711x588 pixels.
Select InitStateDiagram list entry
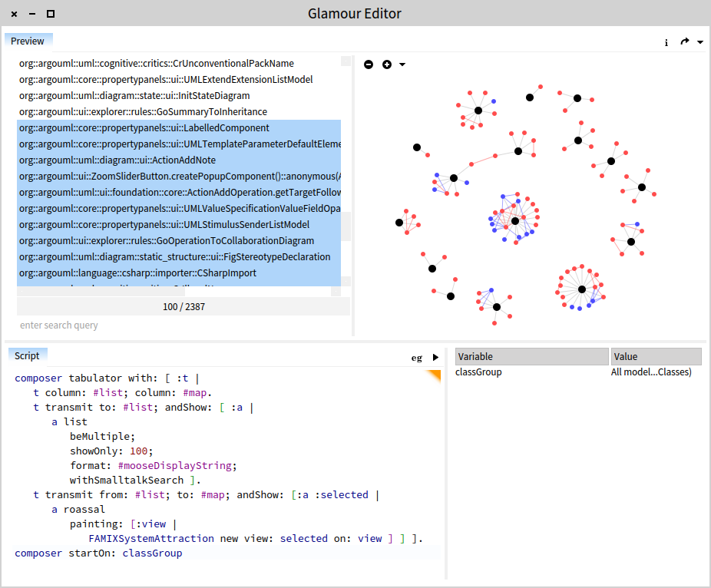[179, 96]
